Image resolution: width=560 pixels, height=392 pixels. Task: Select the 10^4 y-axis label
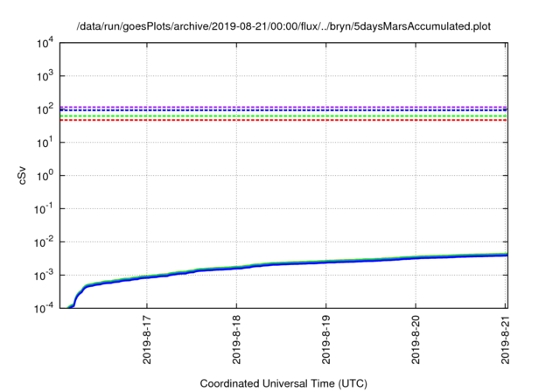45,44
